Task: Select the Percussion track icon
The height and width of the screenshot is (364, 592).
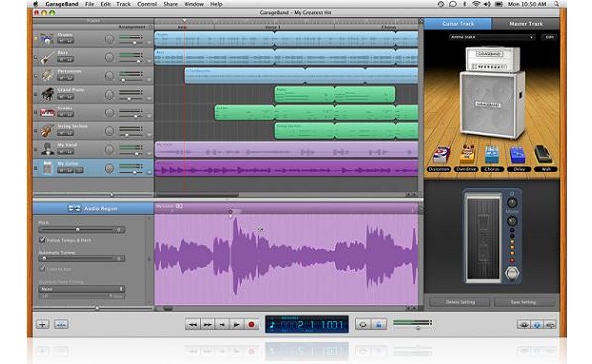Action: [47, 76]
